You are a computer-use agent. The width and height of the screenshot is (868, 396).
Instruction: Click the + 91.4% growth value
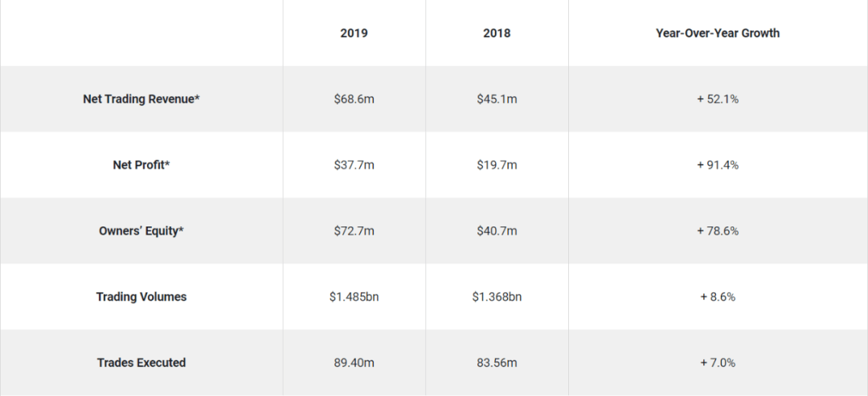pos(718,165)
